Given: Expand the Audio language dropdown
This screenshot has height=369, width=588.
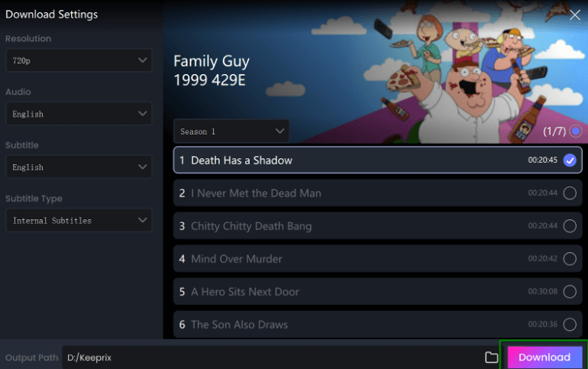Looking at the screenshot, I should tap(79, 114).
